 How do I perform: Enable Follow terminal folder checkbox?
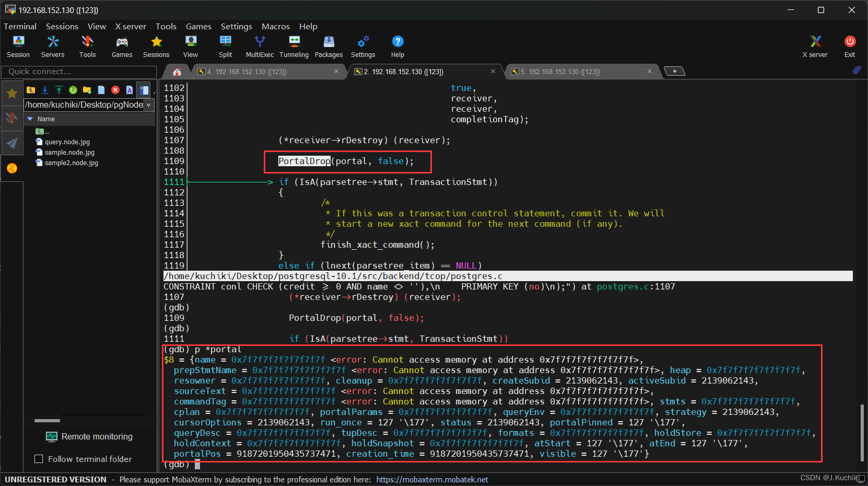click(38, 459)
